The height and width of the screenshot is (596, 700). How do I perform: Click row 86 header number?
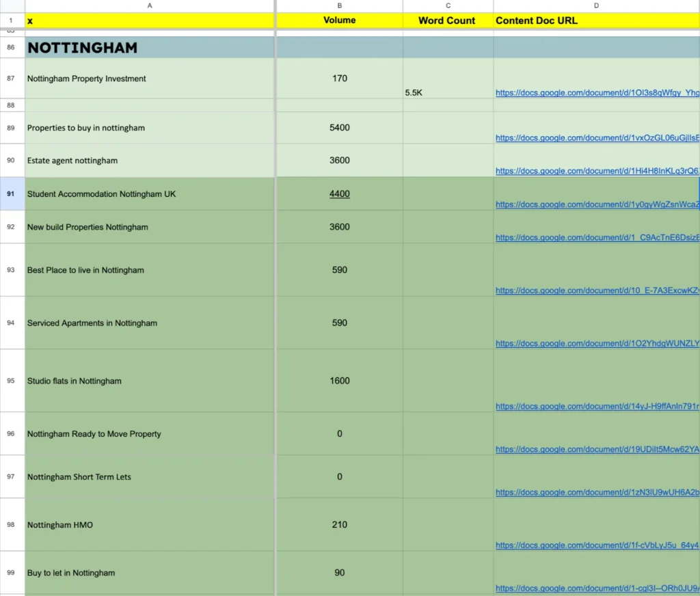point(11,47)
